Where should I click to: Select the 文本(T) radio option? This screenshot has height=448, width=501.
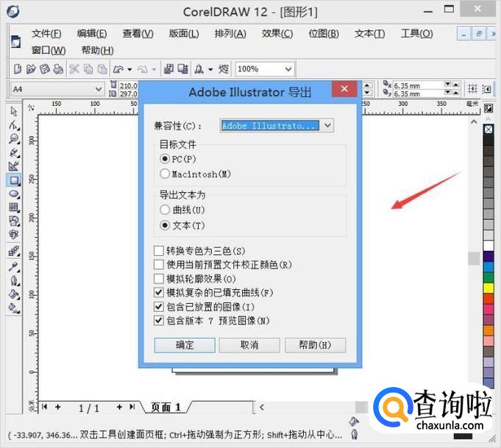tap(165, 225)
